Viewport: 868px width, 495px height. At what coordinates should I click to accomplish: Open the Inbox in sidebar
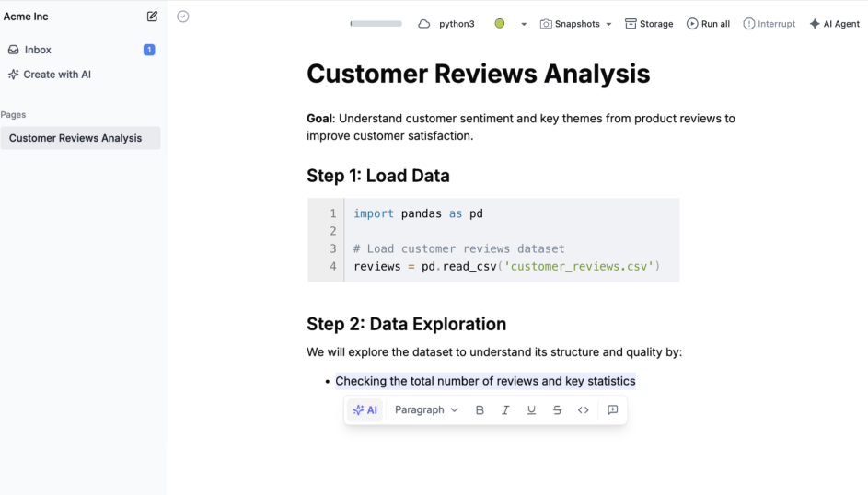point(38,50)
